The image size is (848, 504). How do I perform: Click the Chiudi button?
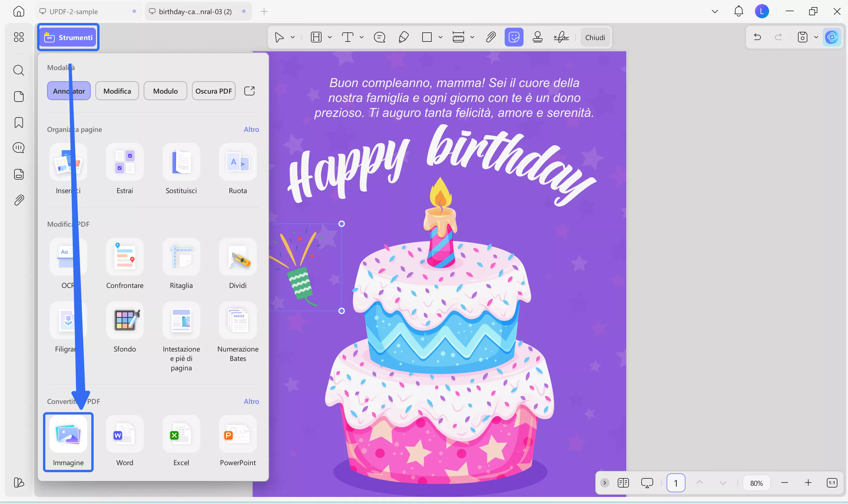point(595,37)
